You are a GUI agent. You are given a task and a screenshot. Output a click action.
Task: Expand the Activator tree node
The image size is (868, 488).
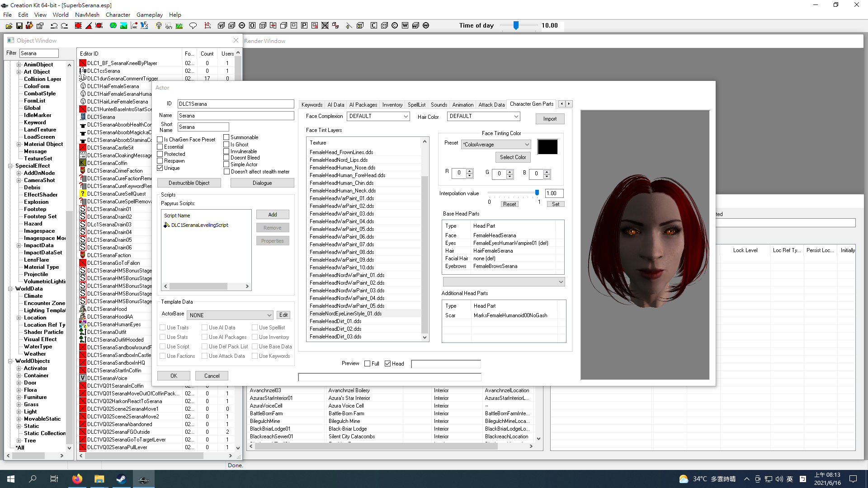point(19,368)
